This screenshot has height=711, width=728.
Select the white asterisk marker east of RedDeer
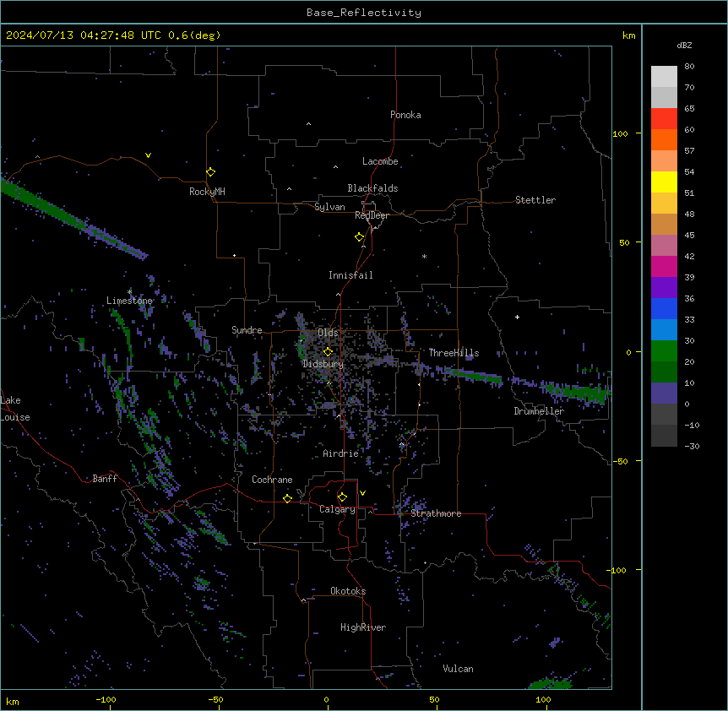pos(424,256)
